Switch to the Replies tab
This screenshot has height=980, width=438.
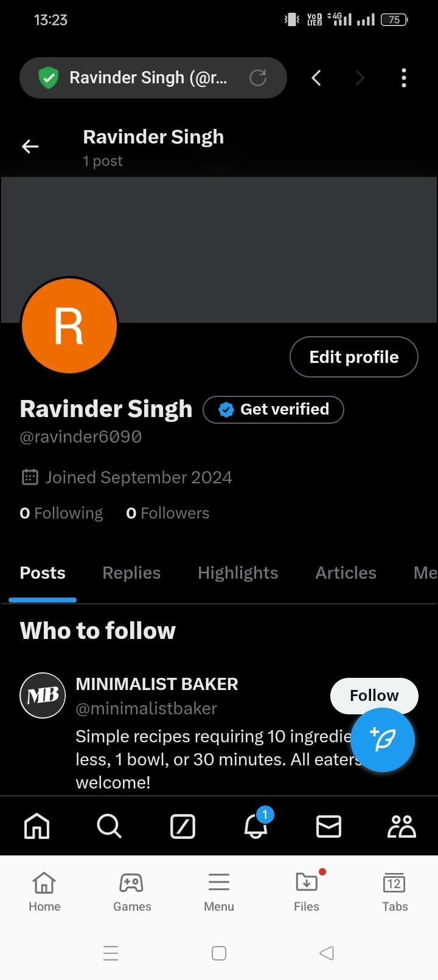[x=131, y=573]
